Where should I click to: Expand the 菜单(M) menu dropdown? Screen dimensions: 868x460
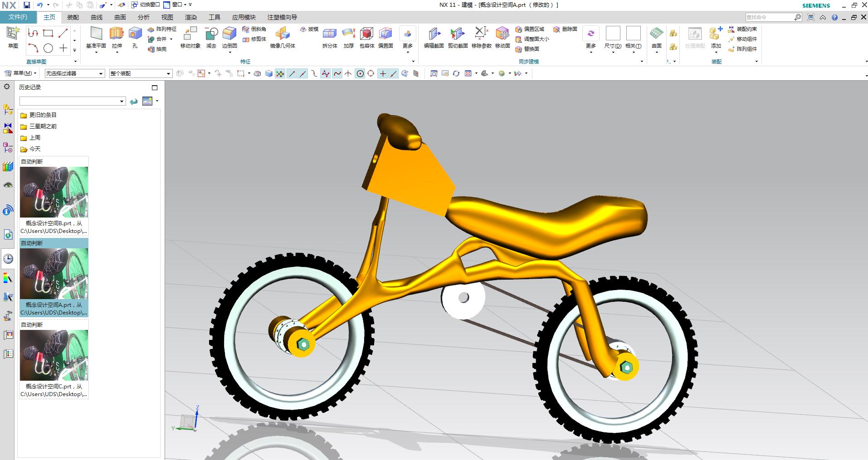(x=20, y=73)
